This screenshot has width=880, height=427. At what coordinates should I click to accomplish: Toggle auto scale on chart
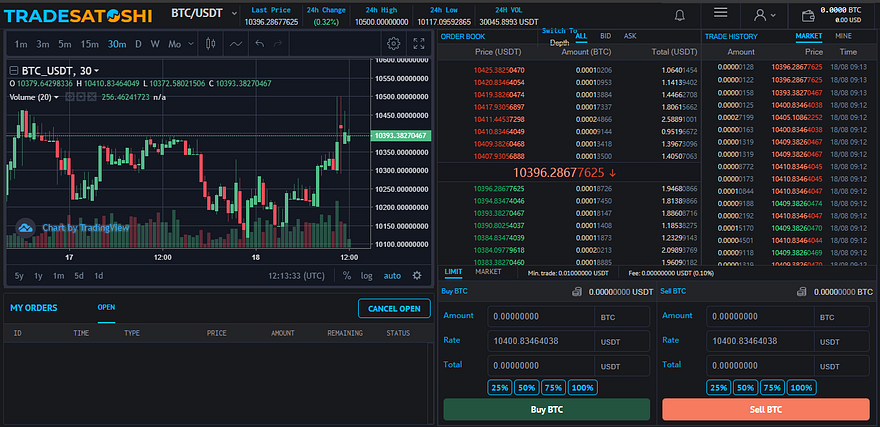pos(392,276)
